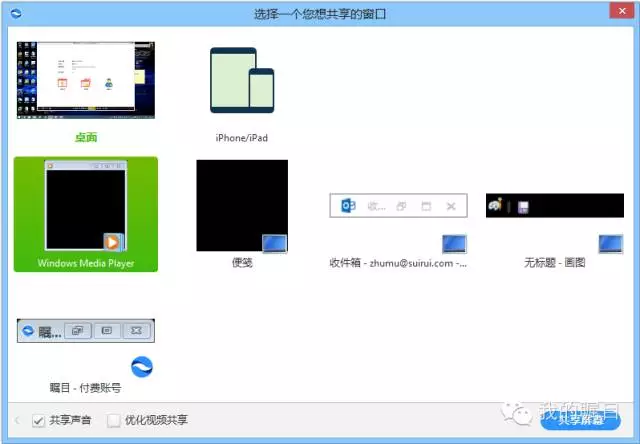Uncheck the 共享声音 checkbox
The width and height of the screenshot is (640, 444).
[x=39, y=420]
